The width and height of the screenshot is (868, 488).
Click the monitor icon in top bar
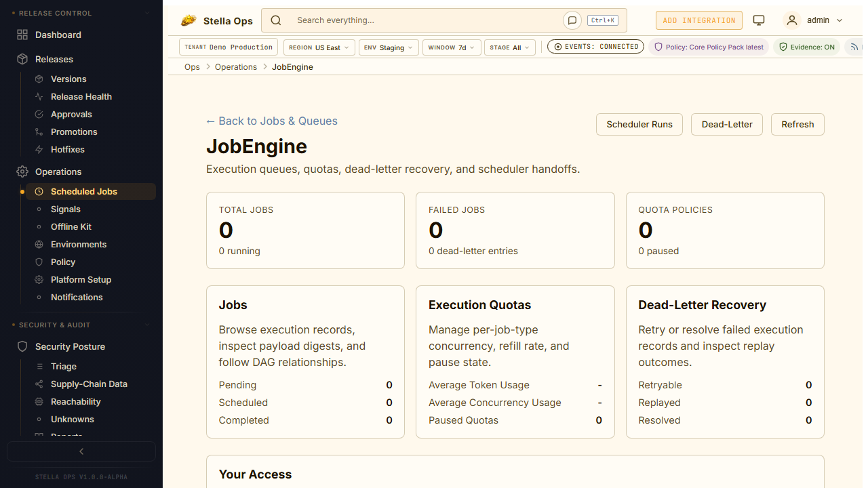pyautogui.click(x=759, y=20)
